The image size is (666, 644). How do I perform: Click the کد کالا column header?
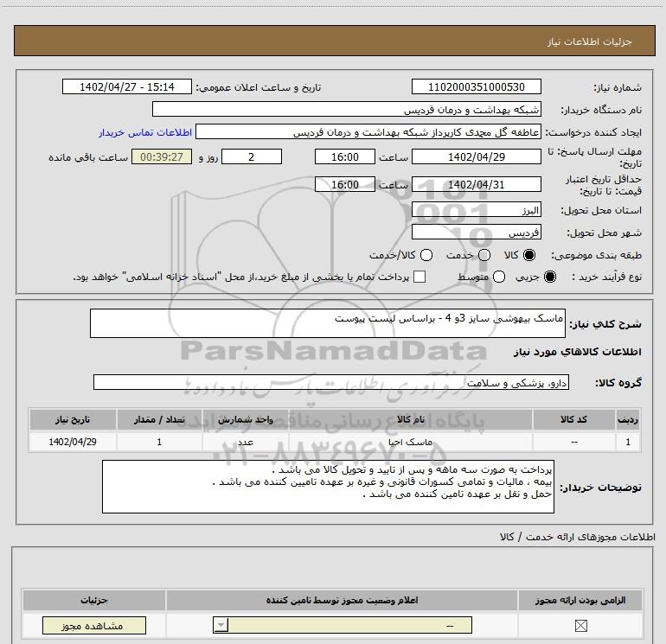(x=573, y=419)
